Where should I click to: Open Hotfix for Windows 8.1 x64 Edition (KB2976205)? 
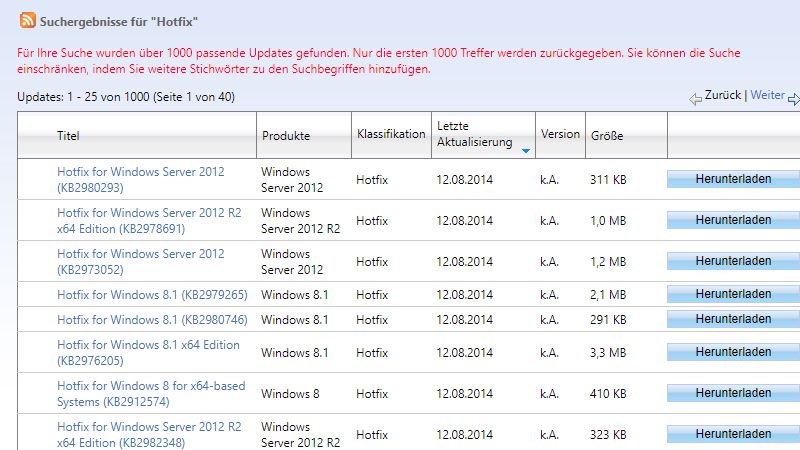[148, 353]
